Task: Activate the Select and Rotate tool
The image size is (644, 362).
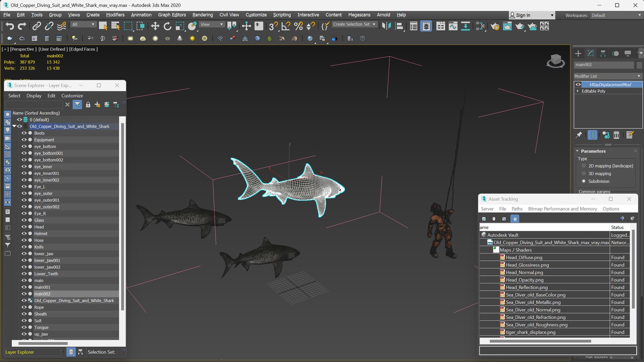Action: click(167, 26)
